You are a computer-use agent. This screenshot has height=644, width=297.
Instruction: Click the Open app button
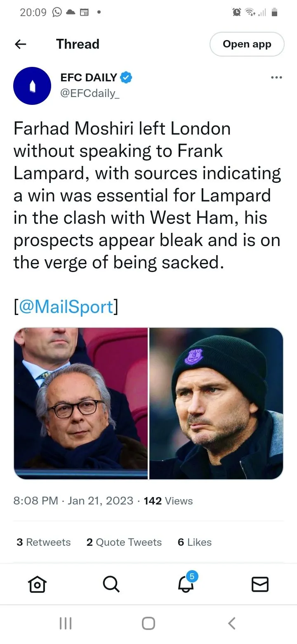(x=247, y=44)
